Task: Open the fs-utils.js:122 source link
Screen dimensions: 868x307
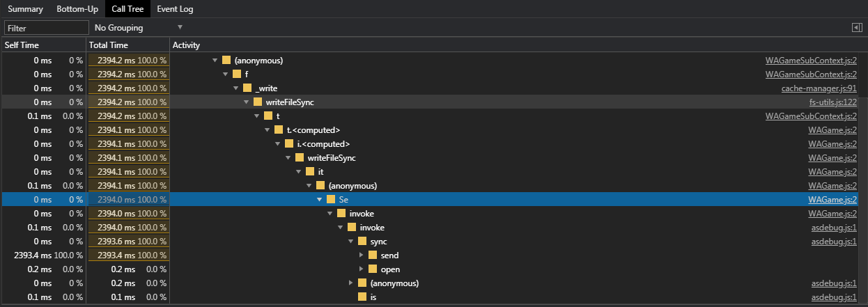Action: [832, 102]
